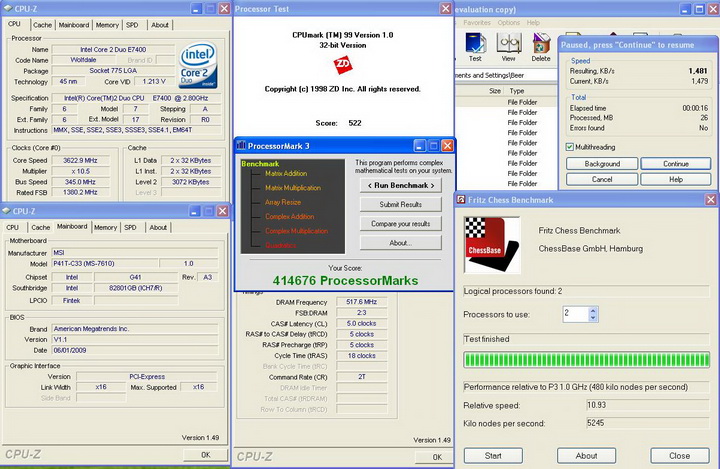720x469 pixels.
Task: Click the View icon in WinRAR toolbar
Action: click(508, 44)
